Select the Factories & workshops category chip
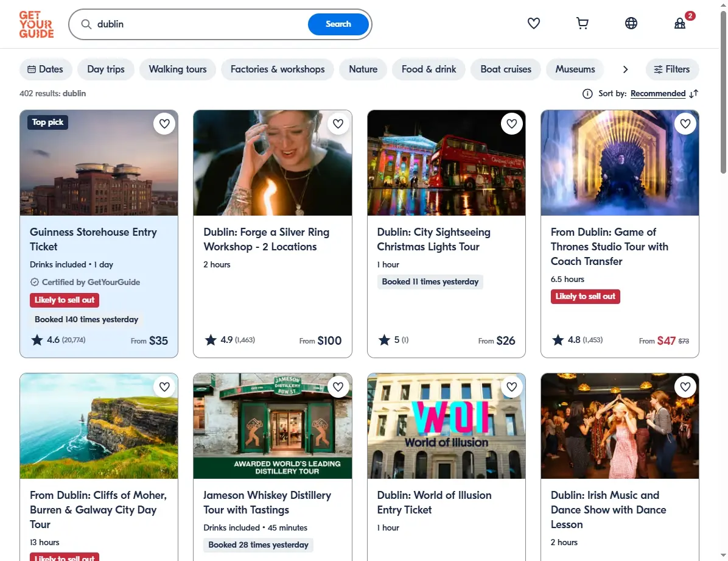This screenshot has width=728, height=561. pyautogui.click(x=278, y=69)
